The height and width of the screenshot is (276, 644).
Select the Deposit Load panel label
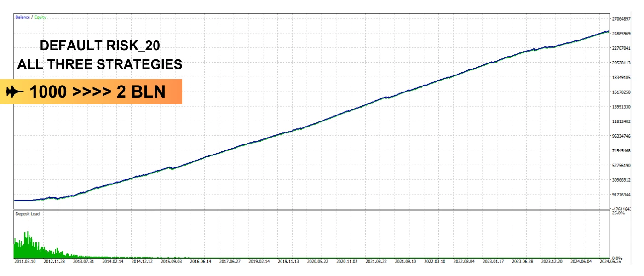27,214
